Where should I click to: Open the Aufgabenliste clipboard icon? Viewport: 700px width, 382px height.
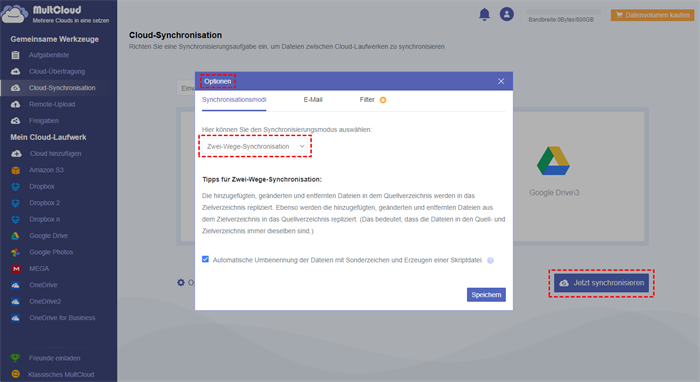click(16, 55)
